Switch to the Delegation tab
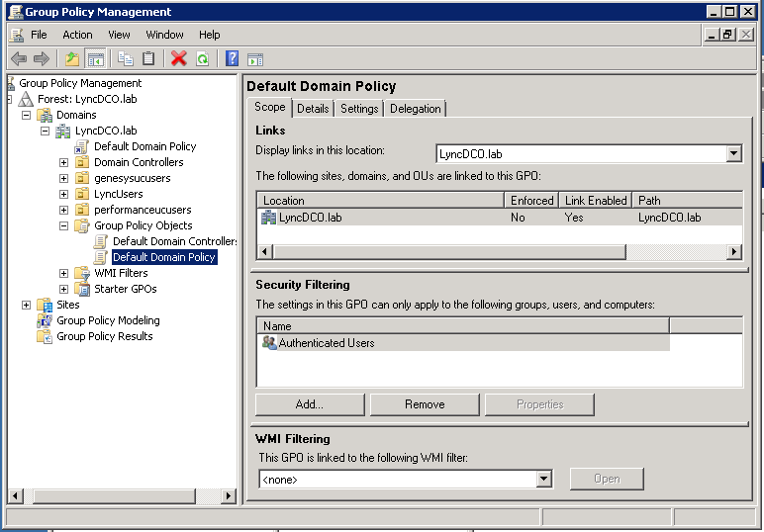Image resolution: width=764 pixels, height=532 pixels. (415, 109)
